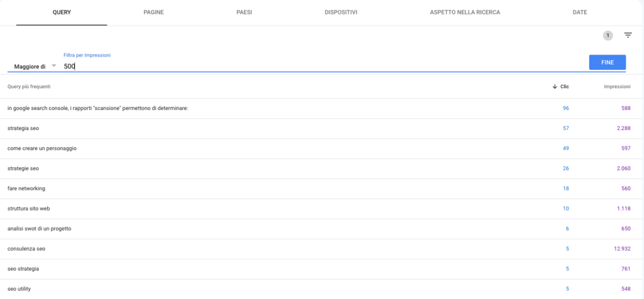Sort by the Impressioni column header
Viewport: 644px width, 299px height.
click(617, 87)
